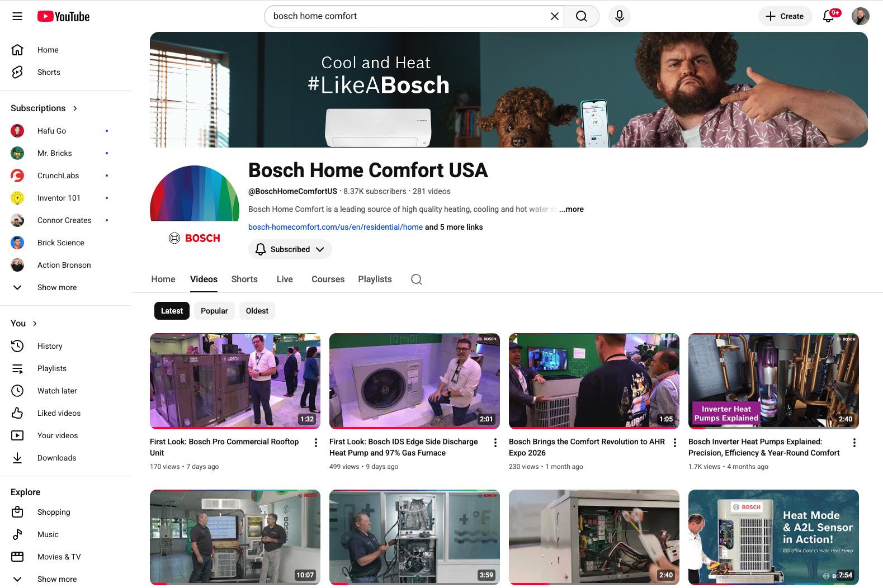The width and height of the screenshot is (883, 588).
Task: Open the Courses tab
Action: [x=328, y=279]
